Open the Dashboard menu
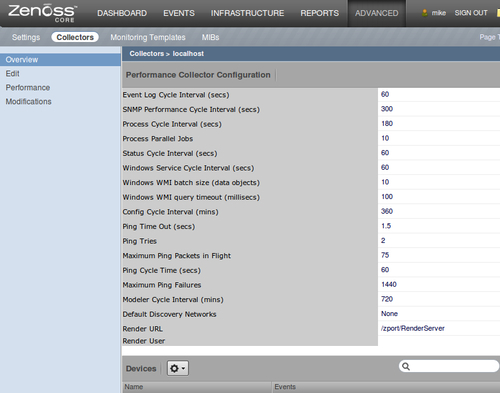The image size is (500, 393). [122, 13]
